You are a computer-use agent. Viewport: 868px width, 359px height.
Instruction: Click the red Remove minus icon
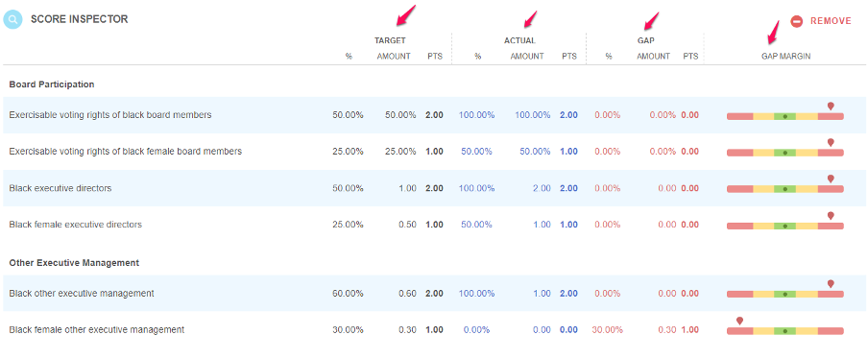[x=797, y=21]
